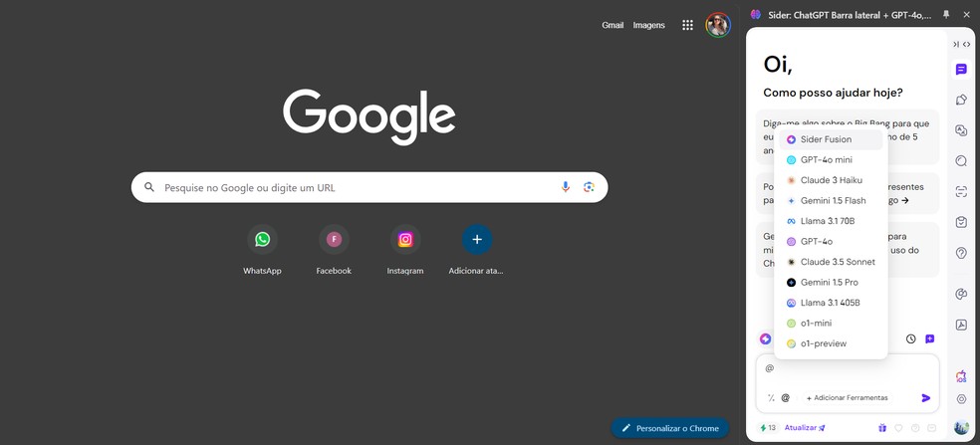Search by voice using microphone icon
The width and height of the screenshot is (980, 445).
566,187
